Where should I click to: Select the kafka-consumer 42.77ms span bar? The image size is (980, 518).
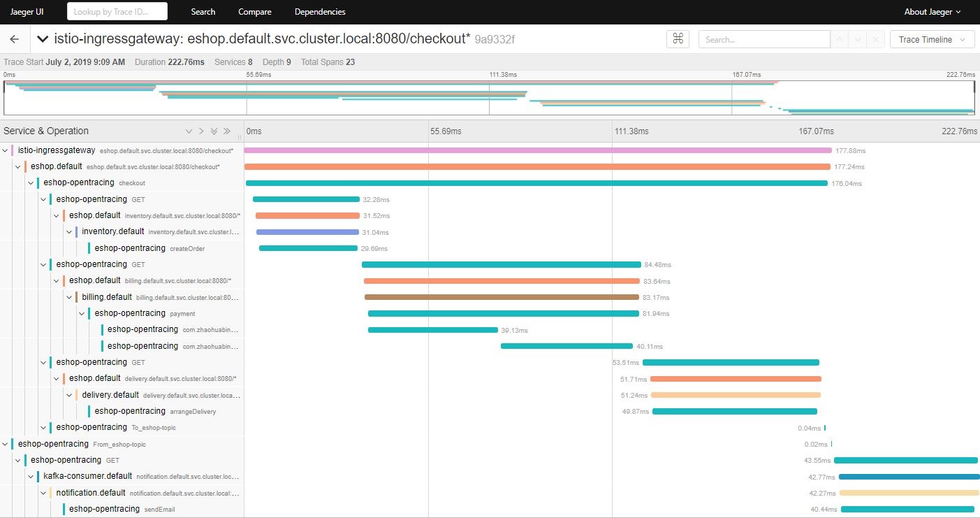[909, 477]
